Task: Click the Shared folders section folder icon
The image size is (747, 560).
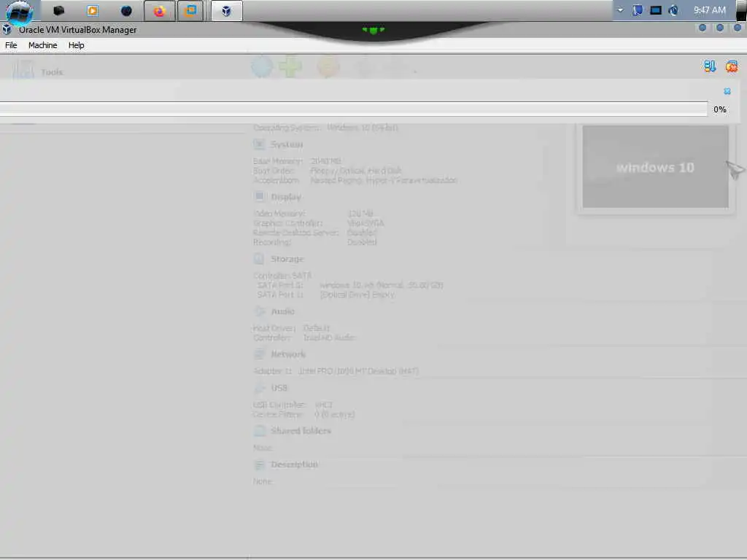Action: (x=259, y=430)
